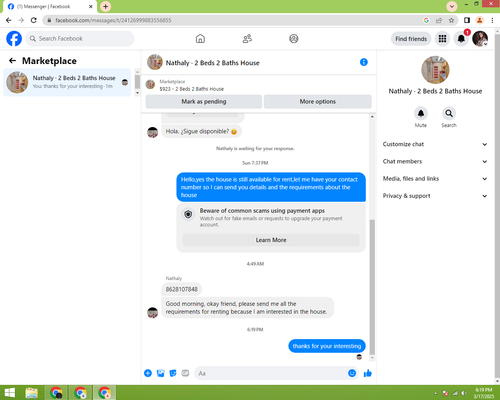Open Nathaly - 2 Beds 2 Baths House header
This screenshot has height=400, width=500.
point(212,63)
